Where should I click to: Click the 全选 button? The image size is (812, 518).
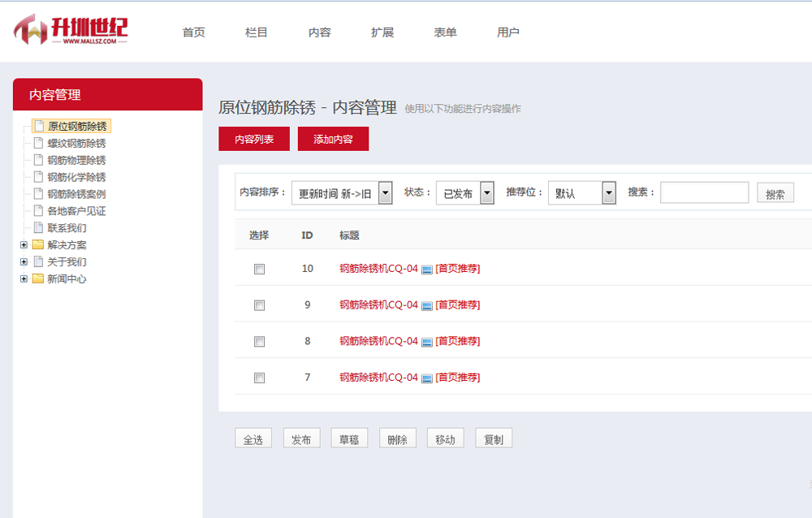click(x=253, y=438)
